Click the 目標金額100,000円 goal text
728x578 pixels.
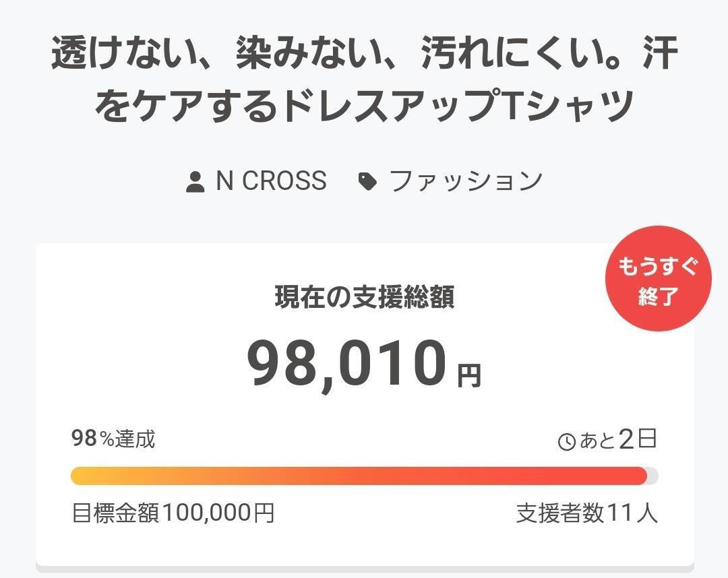coord(173,513)
